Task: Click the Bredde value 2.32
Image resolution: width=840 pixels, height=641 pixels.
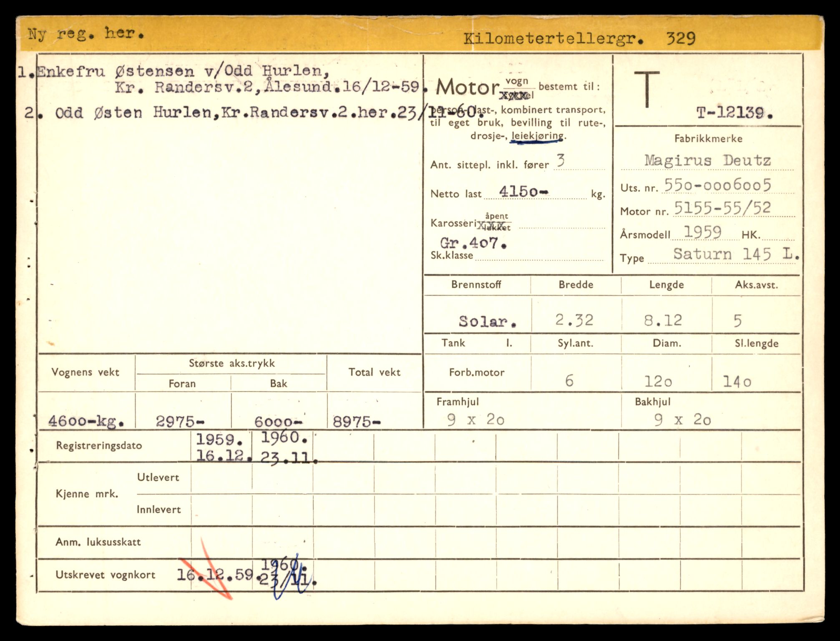Action: [x=574, y=320]
